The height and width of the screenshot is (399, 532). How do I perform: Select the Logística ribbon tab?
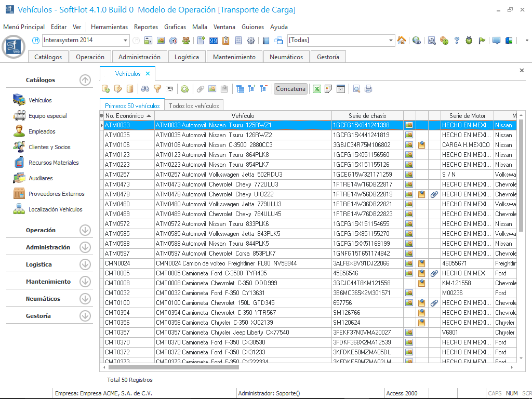pyautogui.click(x=187, y=57)
